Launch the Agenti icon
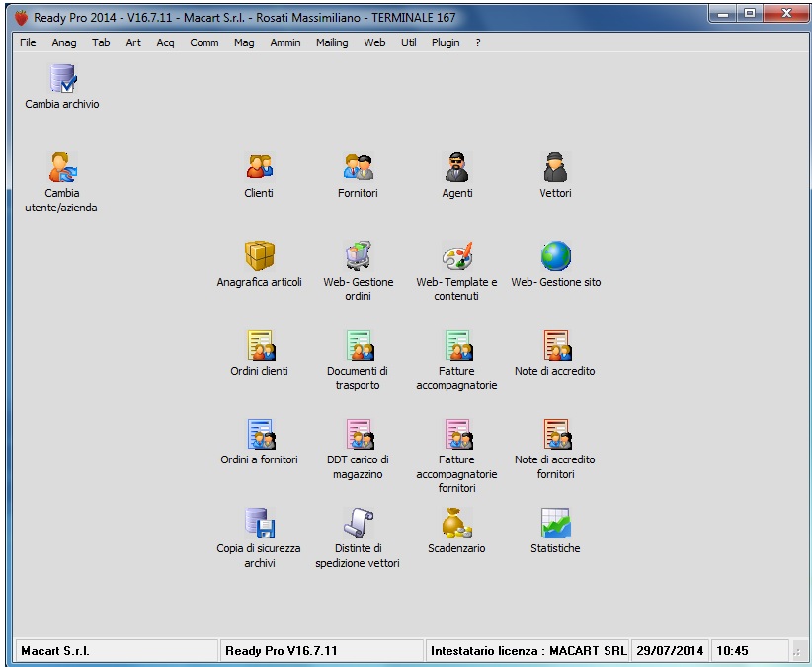Screen dimensions: 812x667 456,168
